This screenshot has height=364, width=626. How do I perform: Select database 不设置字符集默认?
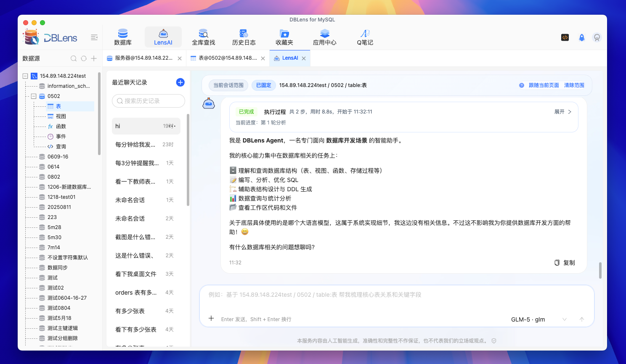(68, 258)
